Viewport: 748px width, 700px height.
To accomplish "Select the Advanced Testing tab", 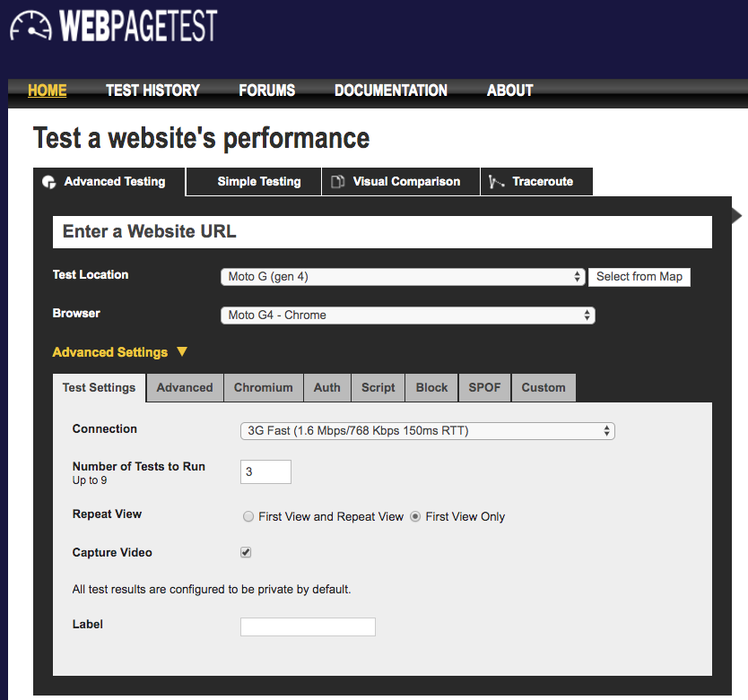I will (109, 182).
